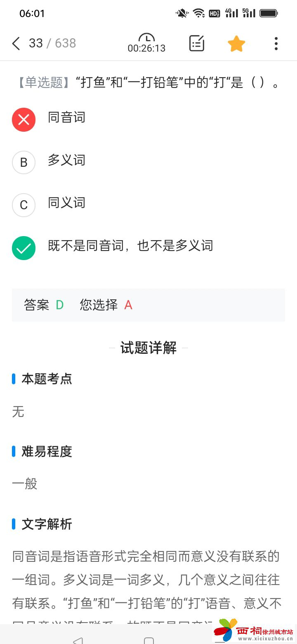The image size is (297, 644).
Task: Tap the 答案 D result bar
Action: pyautogui.click(x=148, y=305)
